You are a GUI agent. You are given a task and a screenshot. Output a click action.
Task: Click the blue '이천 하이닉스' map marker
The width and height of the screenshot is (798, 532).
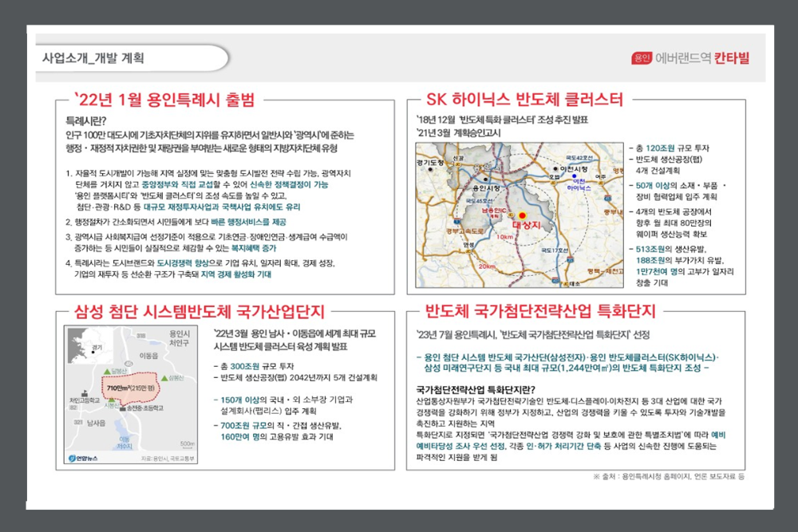tap(575, 176)
